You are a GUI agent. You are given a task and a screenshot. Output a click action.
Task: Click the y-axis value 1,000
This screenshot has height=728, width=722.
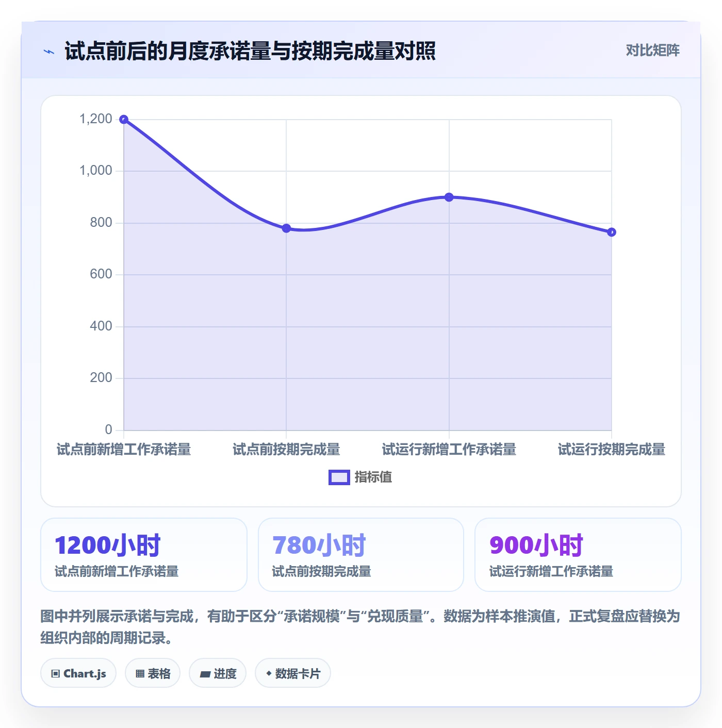tap(96, 171)
